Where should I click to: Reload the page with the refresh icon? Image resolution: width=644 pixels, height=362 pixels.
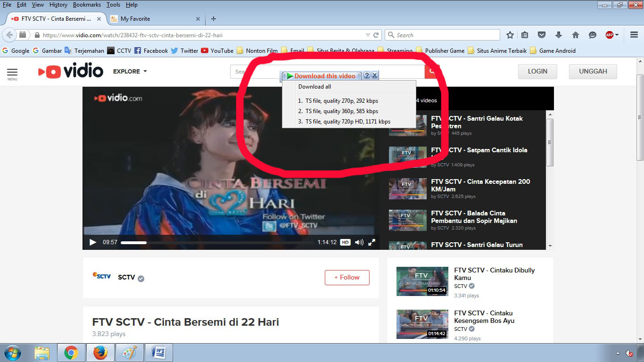376,35
